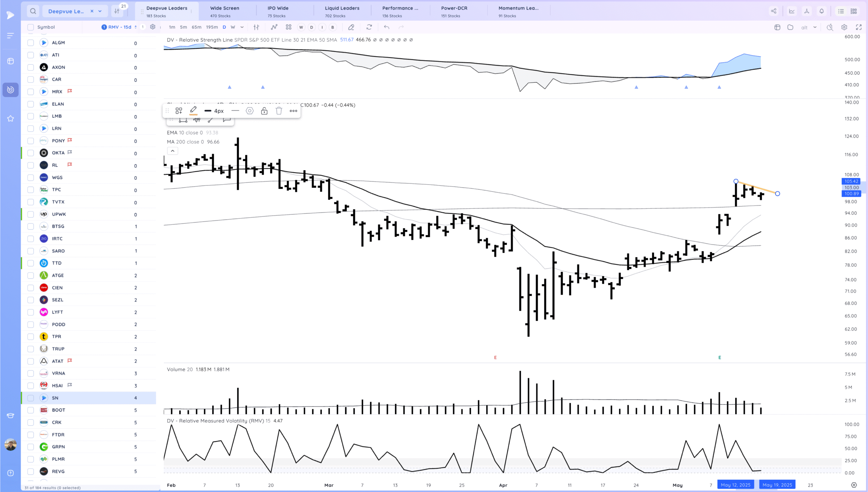868x492 pixels.
Task: Expand the timeframe dropdown chevron after W
Action: (x=242, y=27)
